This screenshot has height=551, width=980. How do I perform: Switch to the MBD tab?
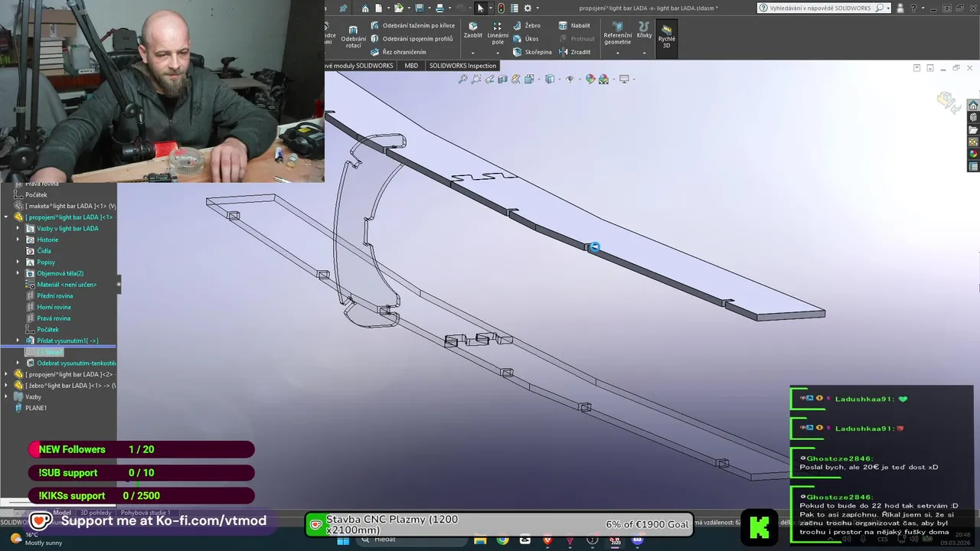click(411, 66)
